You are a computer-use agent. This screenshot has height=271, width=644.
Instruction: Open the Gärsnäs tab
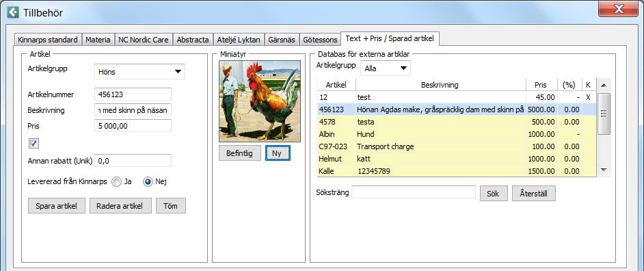click(282, 40)
